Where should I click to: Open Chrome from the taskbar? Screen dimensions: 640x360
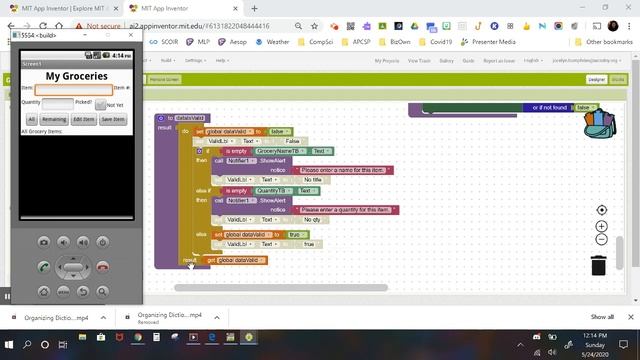[x=138, y=338]
